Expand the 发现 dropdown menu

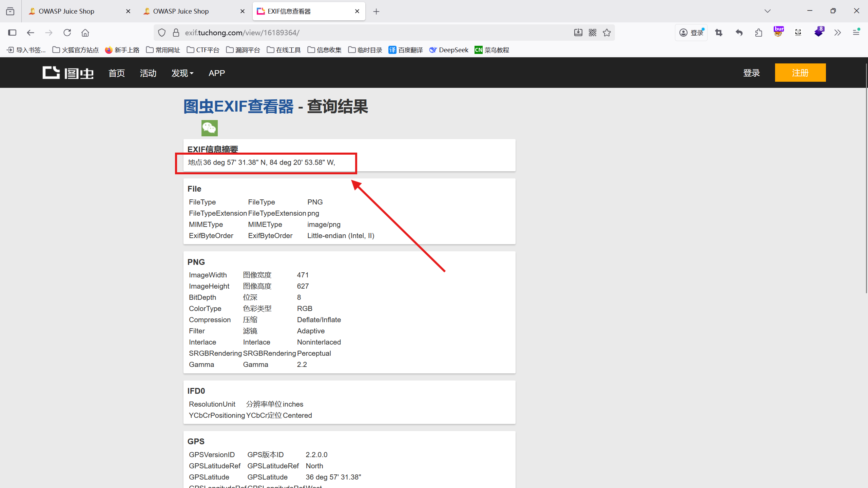click(182, 73)
